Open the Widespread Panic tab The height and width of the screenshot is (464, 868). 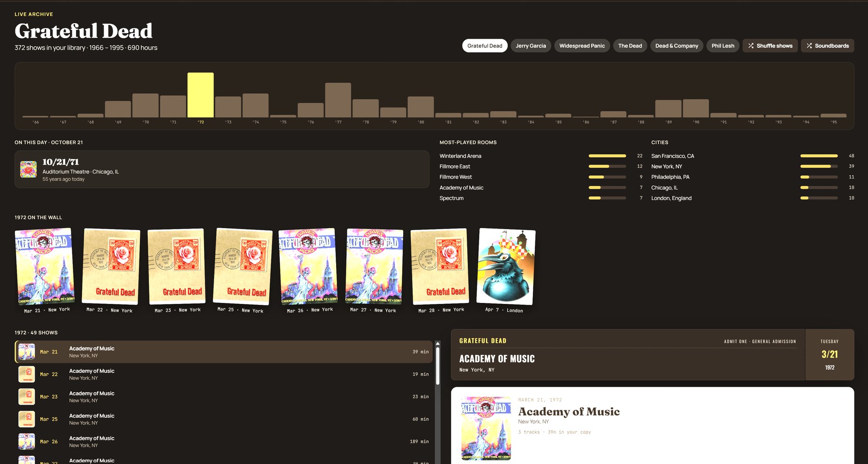(582, 46)
